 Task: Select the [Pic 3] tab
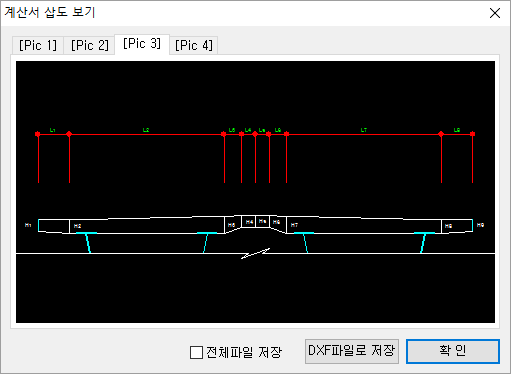[142, 44]
